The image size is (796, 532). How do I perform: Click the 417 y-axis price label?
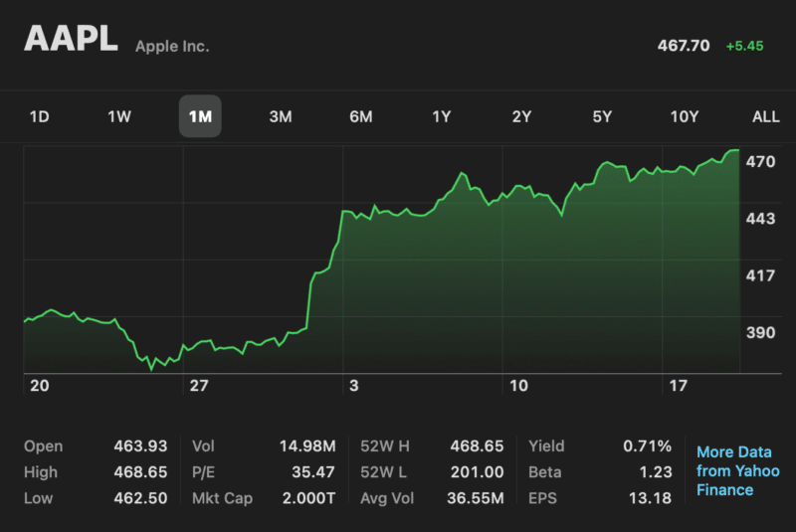760,275
